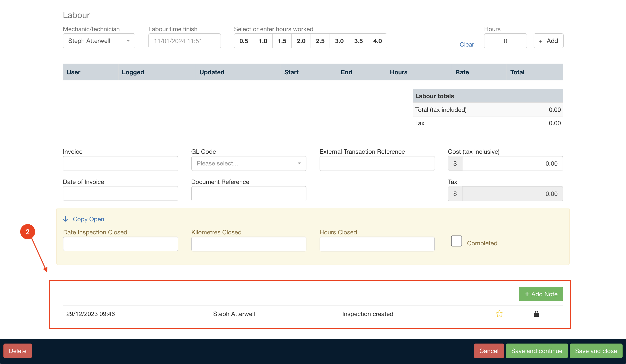Click the Labour totals heading
Screen dimensions: 626x364
click(x=434, y=96)
